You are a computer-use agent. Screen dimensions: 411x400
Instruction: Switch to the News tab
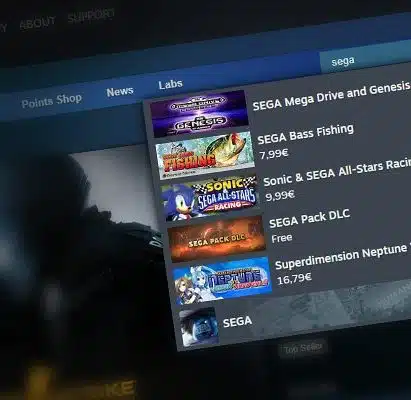[x=120, y=91]
